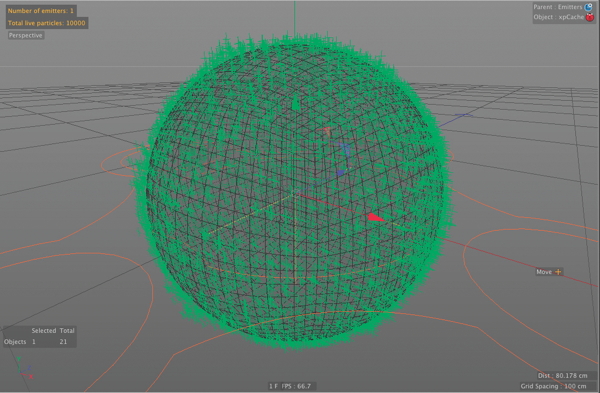600x393 pixels.
Task: Click the Perspective view label
Action: click(x=26, y=35)
